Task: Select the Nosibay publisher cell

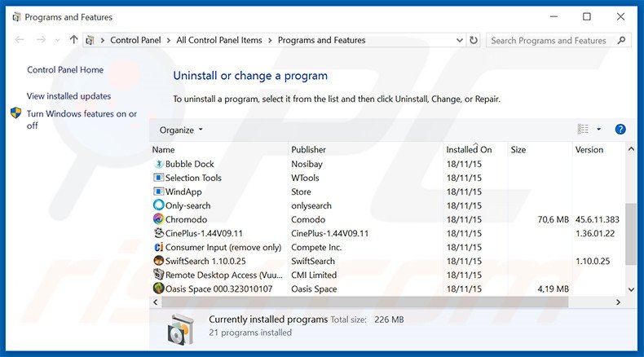Action: [307, 164]
